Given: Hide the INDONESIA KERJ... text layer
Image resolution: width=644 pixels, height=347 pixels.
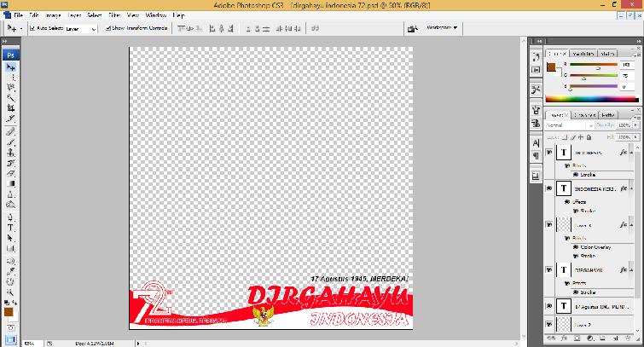Looking at the screenshot, I should point(549,188).
